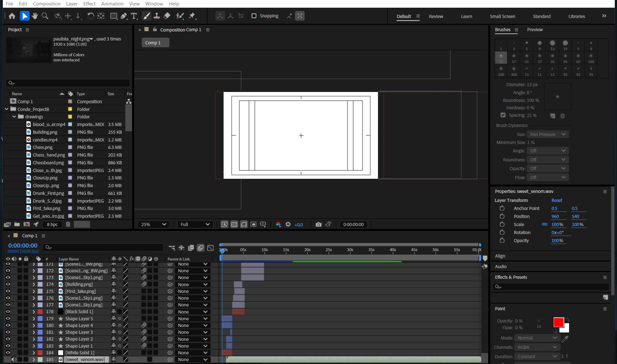The width and height of the screenshot is (617, 364).
Task: Switch to the Preview panel tab
Action: click(535, 30)
